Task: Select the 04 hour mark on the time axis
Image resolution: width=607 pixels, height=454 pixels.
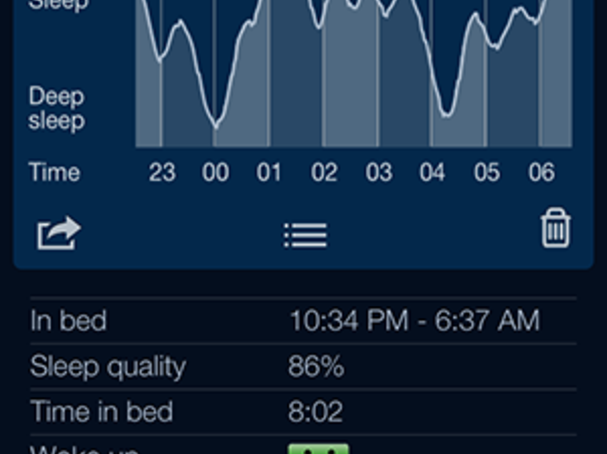Action: click(432, 173)
